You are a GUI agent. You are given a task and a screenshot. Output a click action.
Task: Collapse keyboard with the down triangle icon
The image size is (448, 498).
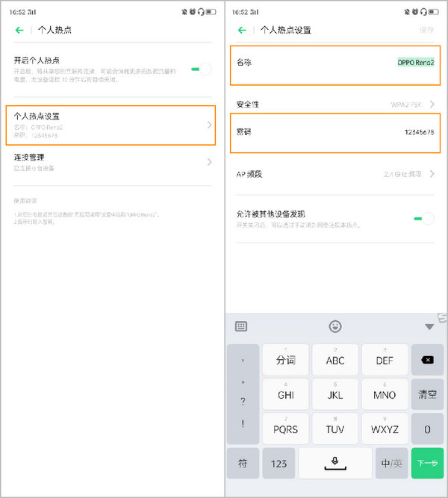pos(429,326)
